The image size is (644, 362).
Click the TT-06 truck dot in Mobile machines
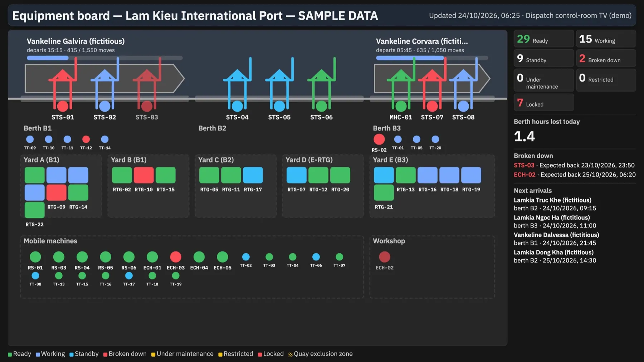click(x=316, y=257)
